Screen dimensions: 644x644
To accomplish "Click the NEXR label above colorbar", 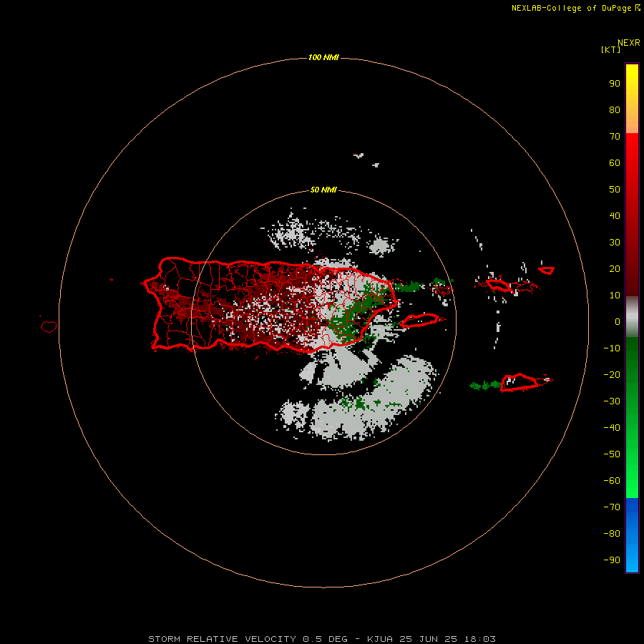I will (x=629, y=43).
